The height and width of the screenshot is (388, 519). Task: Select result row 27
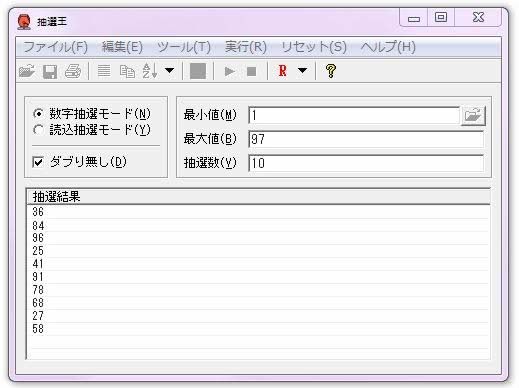click(x=258, y=316)
